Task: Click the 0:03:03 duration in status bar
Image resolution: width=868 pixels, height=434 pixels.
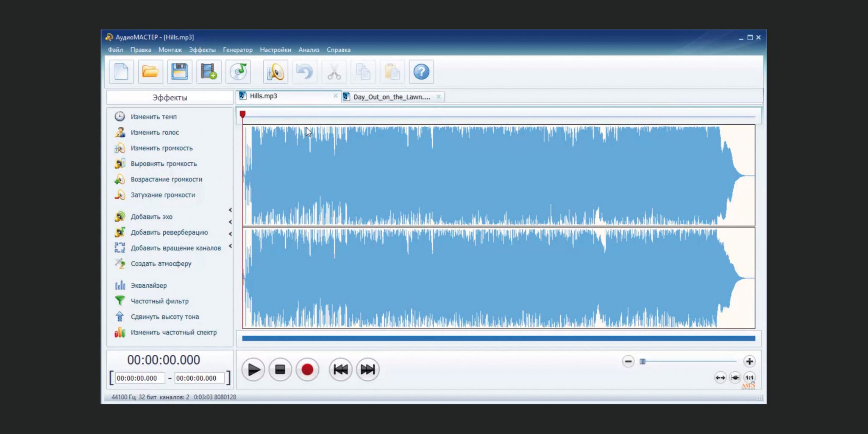Action: (x=203, y=397)
